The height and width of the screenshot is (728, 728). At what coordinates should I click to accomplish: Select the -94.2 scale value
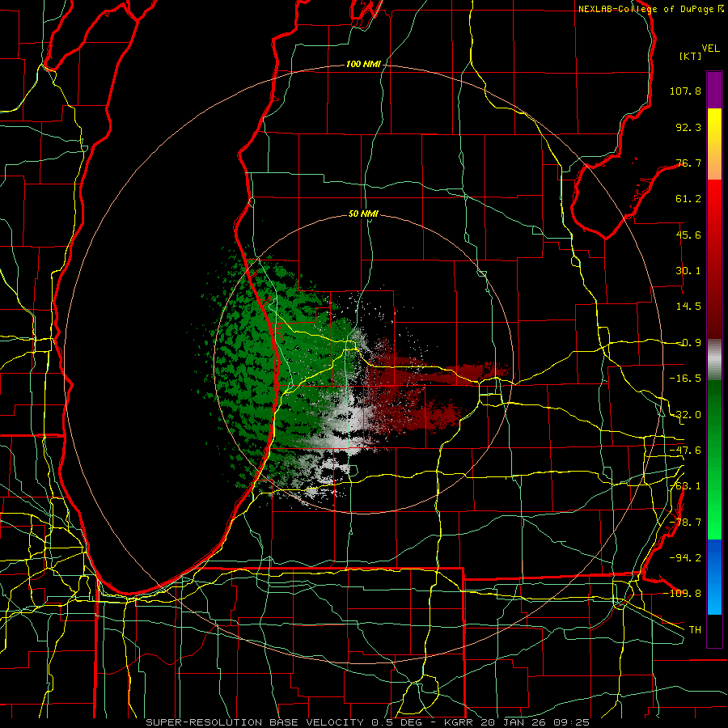coord(685,558)
